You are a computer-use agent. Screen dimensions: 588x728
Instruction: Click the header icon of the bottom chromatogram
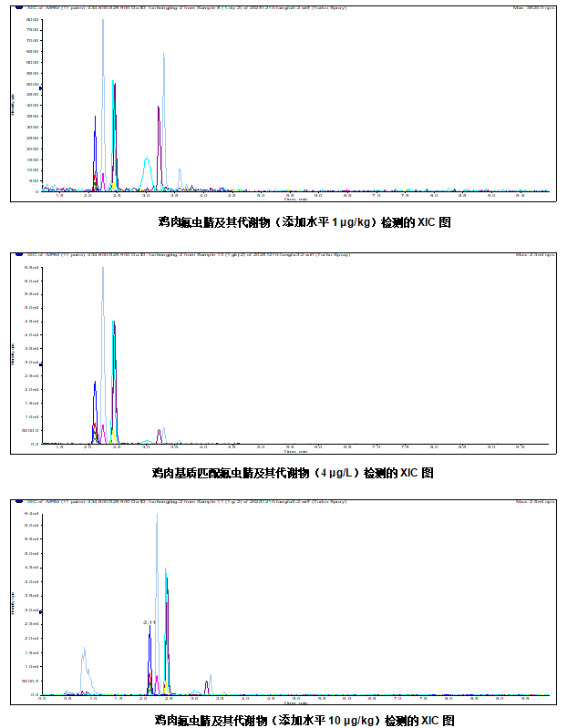point(20,501)
